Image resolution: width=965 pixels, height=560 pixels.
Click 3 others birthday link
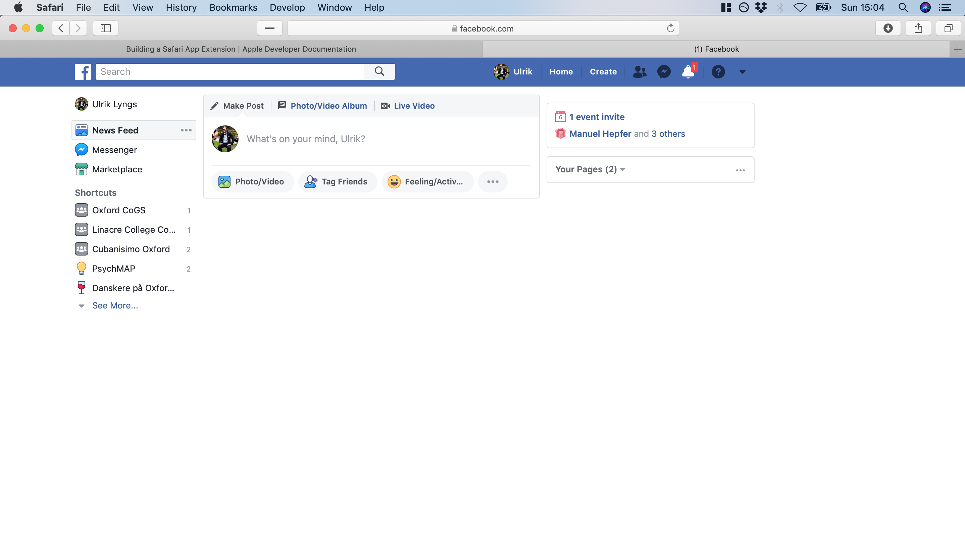[668, 133]
